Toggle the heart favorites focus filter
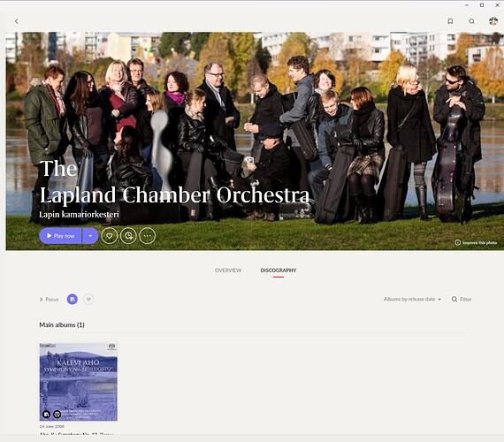The height and width of the screenshot is (442, 504). 88,300
